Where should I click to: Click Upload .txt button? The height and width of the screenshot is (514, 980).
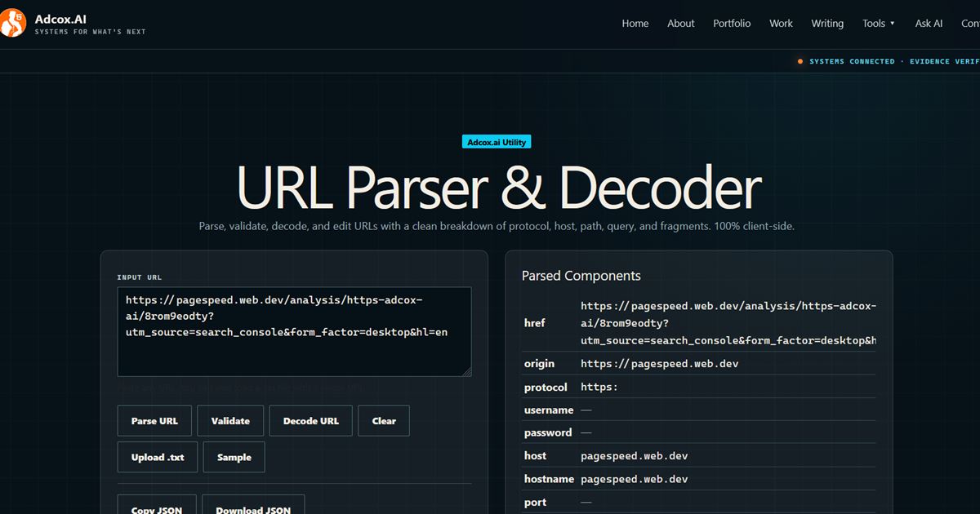[158, 458]
